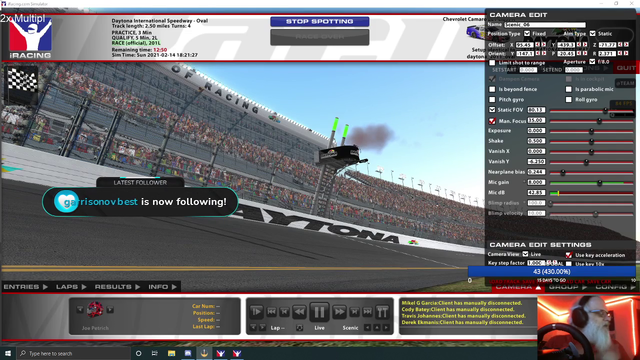Open Camera View dropdown showing Live

525,254
